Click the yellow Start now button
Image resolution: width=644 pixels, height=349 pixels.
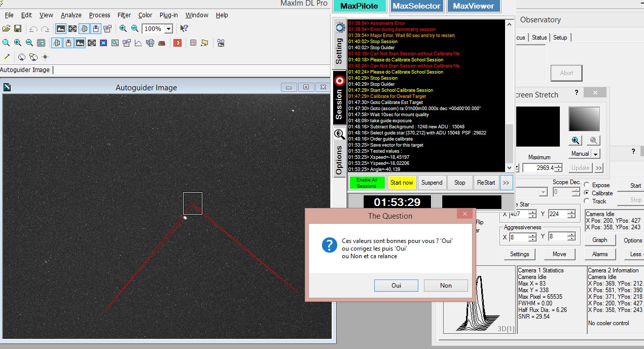[x=402, y=183]
